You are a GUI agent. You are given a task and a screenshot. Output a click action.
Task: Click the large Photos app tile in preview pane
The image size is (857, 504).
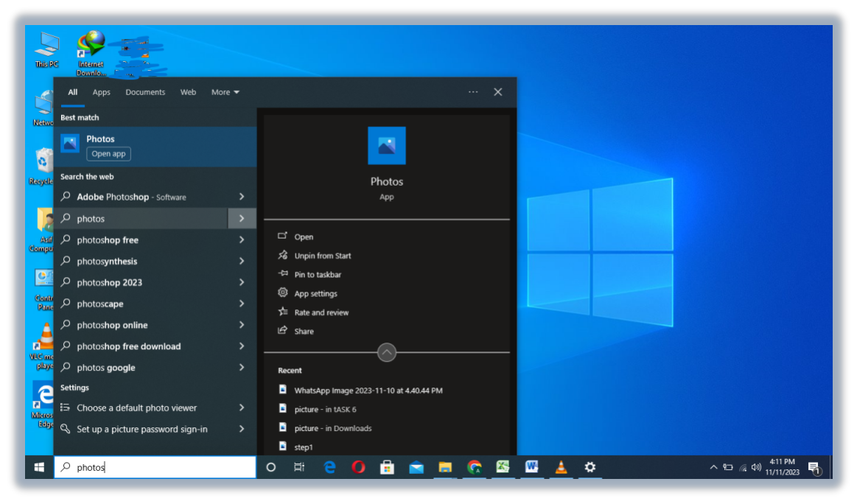pyautogui.click(x=386, y=145)
